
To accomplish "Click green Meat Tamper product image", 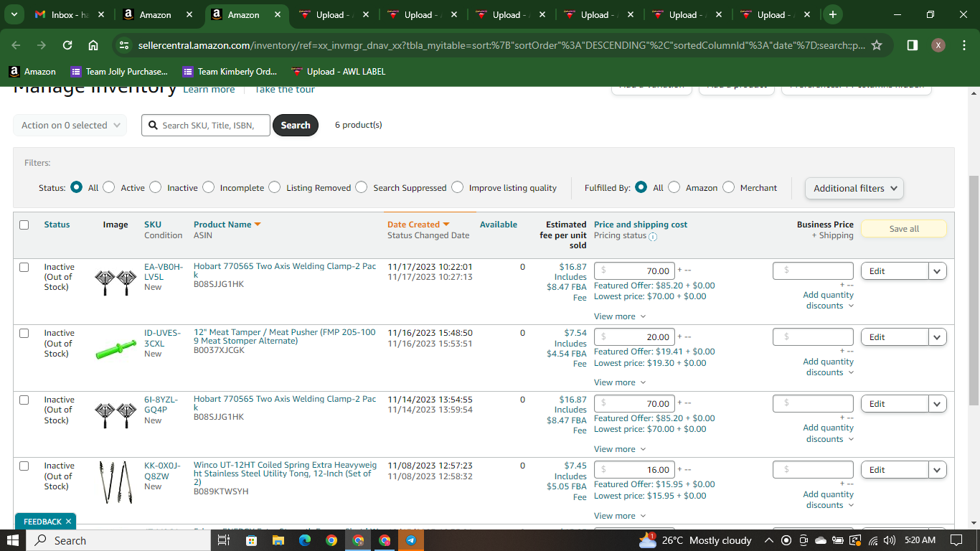I will click(x=116, y=350).
